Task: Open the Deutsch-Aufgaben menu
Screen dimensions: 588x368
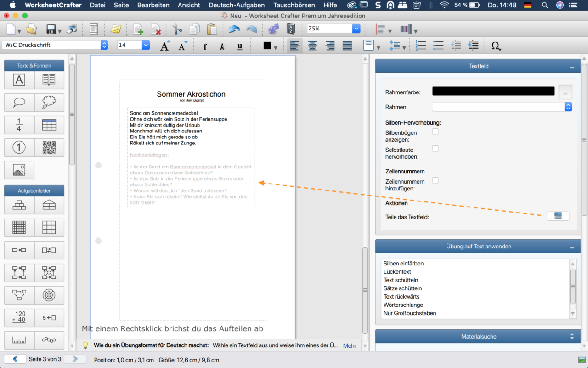Action: pyautogui.click(x=237, y=5)
